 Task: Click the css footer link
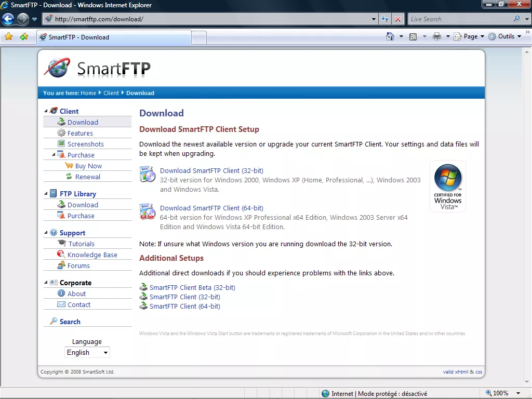coord(478,372)
